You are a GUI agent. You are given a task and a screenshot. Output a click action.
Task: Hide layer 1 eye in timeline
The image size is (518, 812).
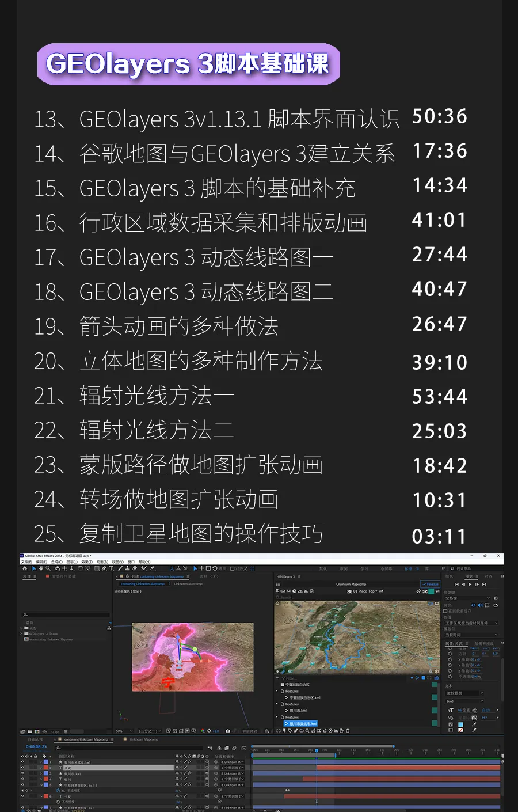[22, 762]
